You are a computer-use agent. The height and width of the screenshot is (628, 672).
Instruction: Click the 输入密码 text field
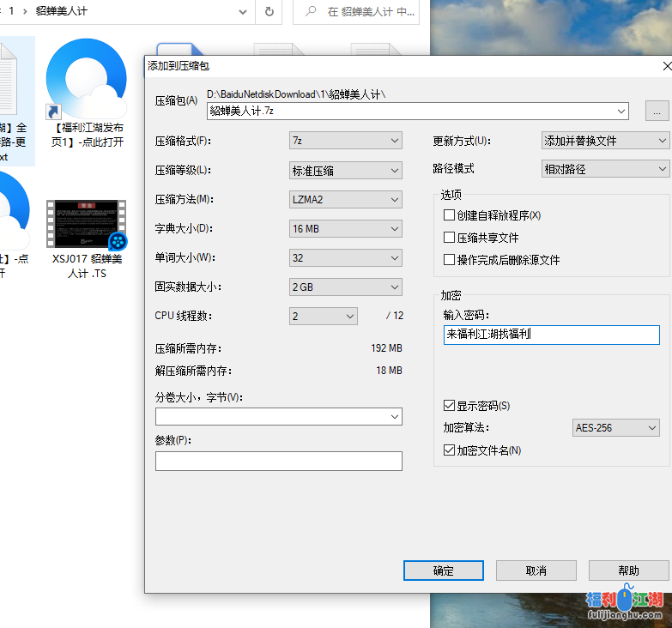(x=551, y=335)
